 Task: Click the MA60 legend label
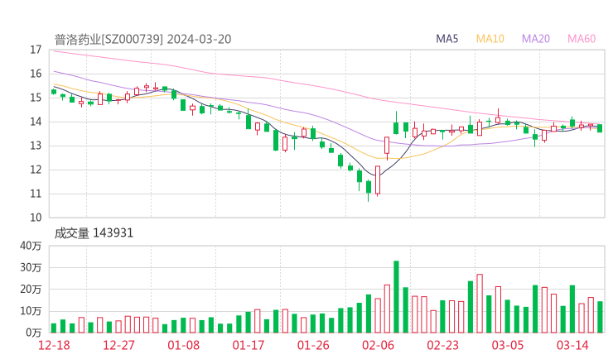[x=582, y=39]
